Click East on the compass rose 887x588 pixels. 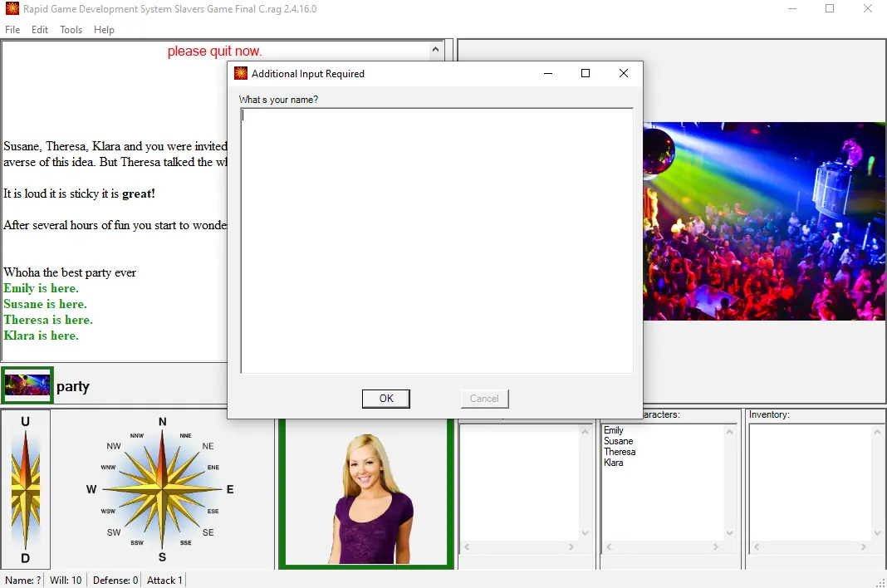click(230, 489)
